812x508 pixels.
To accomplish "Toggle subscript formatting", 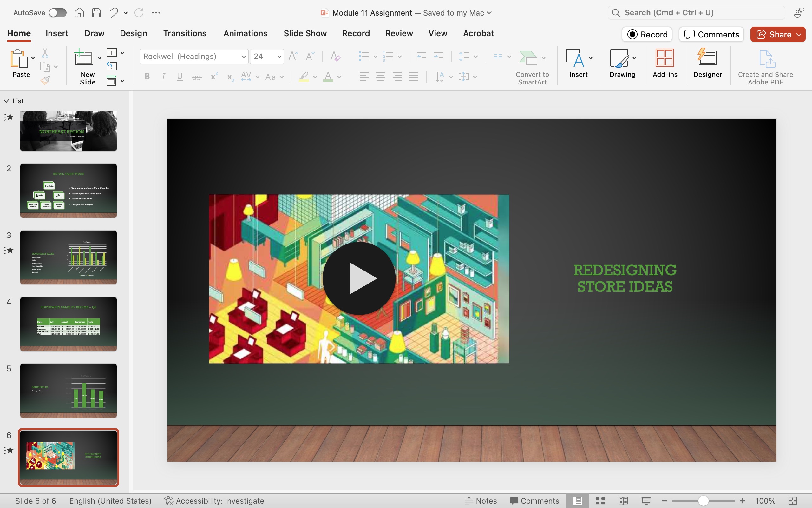I will point(230,77).
